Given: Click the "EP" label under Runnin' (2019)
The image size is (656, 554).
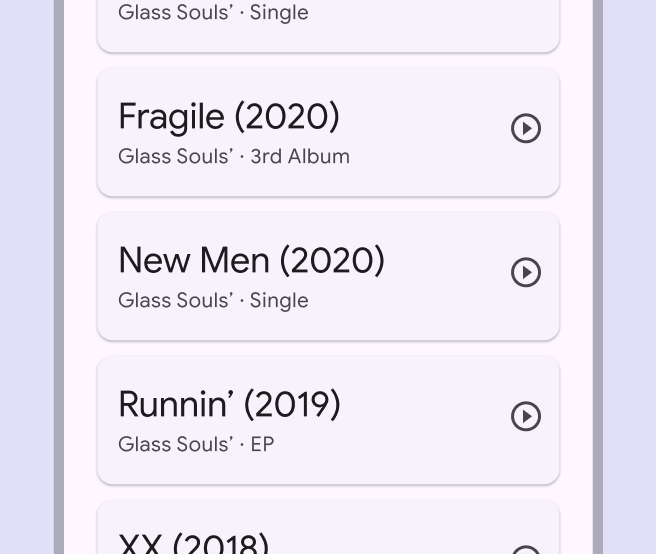Looking at the screenshot, I should 262,445.
